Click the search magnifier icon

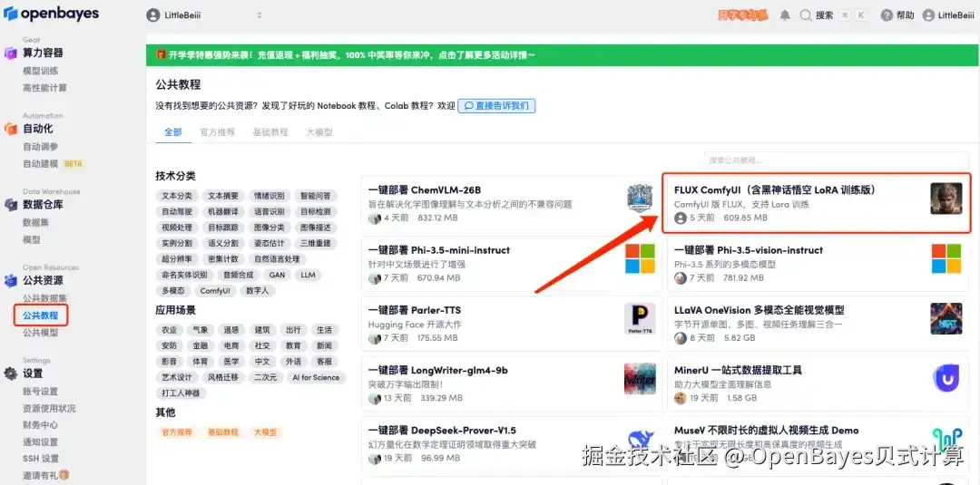pos(806,15)
